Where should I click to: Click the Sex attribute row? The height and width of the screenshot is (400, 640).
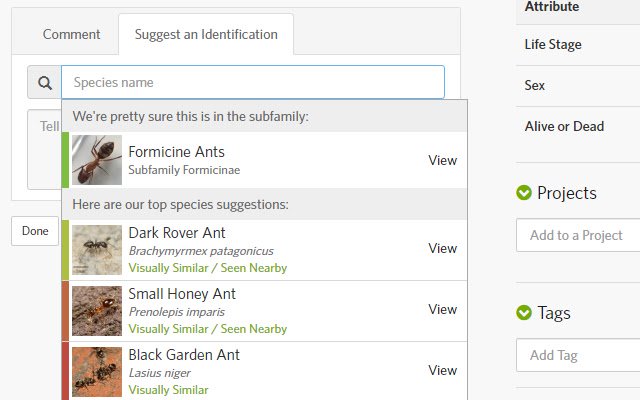[x=578, y=86]
